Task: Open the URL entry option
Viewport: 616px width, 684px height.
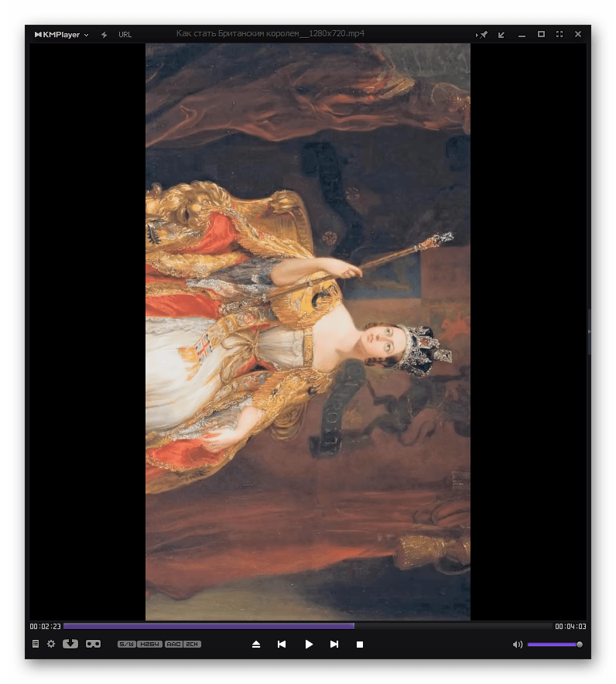Action: [125, 35]
